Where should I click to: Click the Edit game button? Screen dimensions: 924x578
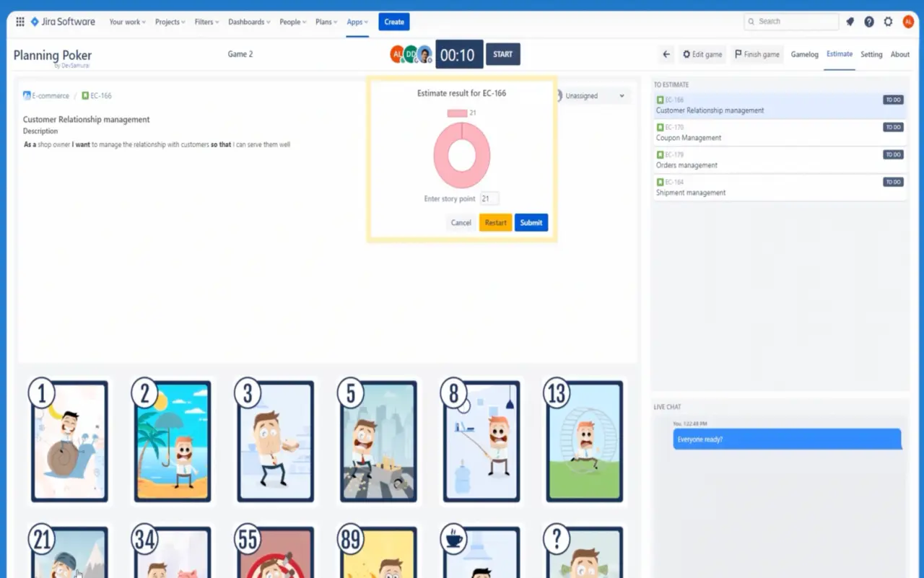click(x=702, y=54)
